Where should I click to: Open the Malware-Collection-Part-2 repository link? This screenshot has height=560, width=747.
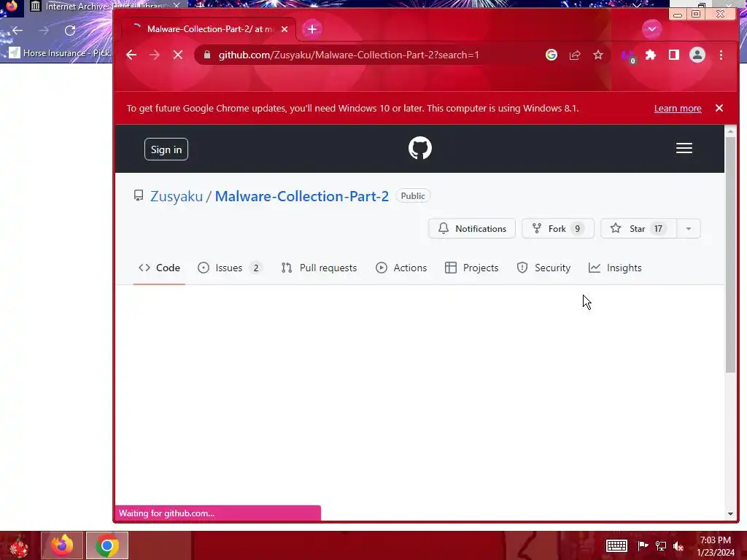pos(301,196)
